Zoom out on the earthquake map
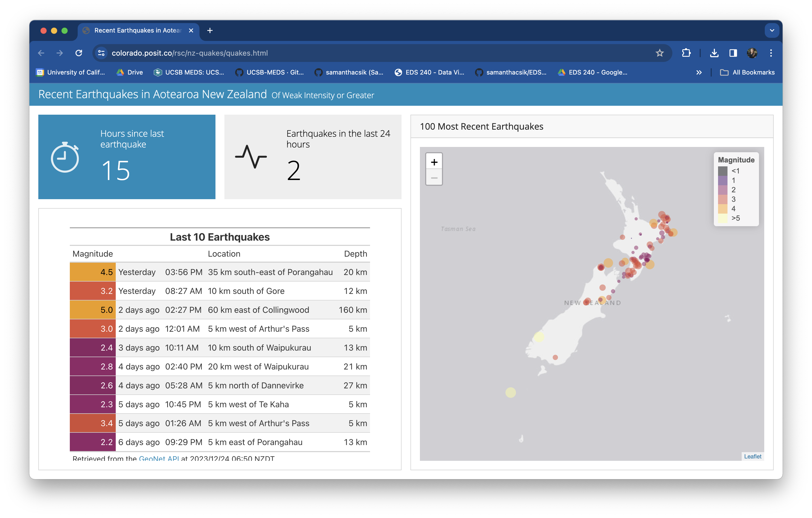Screen dimensions: 812x518 434,178
